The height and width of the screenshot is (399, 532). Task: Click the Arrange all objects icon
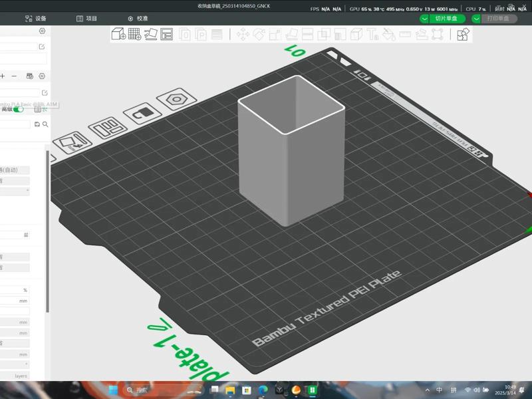point(167,34)
